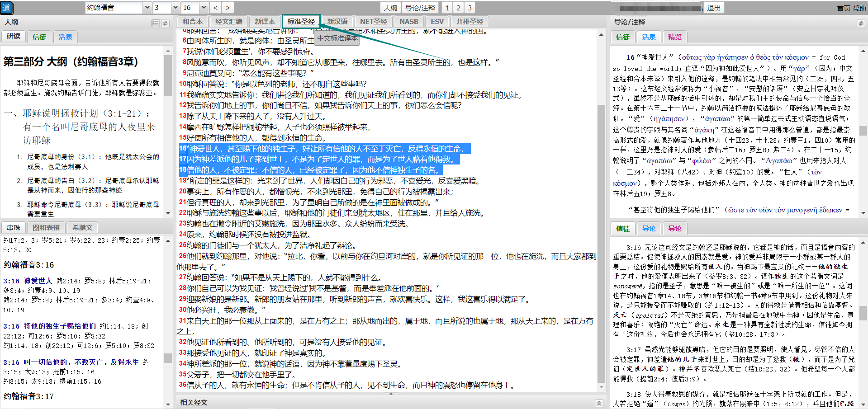Click the 退出 logout button

[x=714, y=8]
